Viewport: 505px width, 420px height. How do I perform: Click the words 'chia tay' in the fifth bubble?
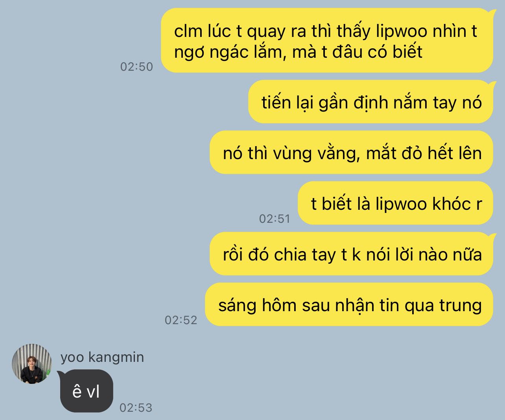(x=305, y=255)
